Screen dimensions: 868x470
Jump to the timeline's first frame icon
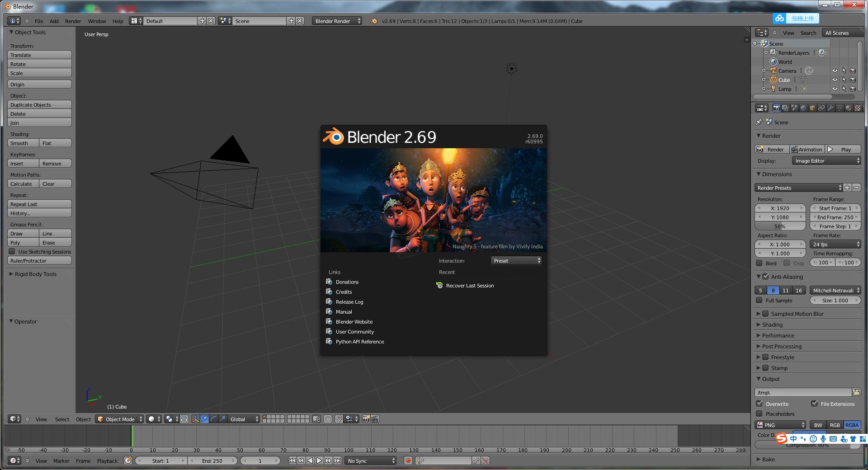292,461
